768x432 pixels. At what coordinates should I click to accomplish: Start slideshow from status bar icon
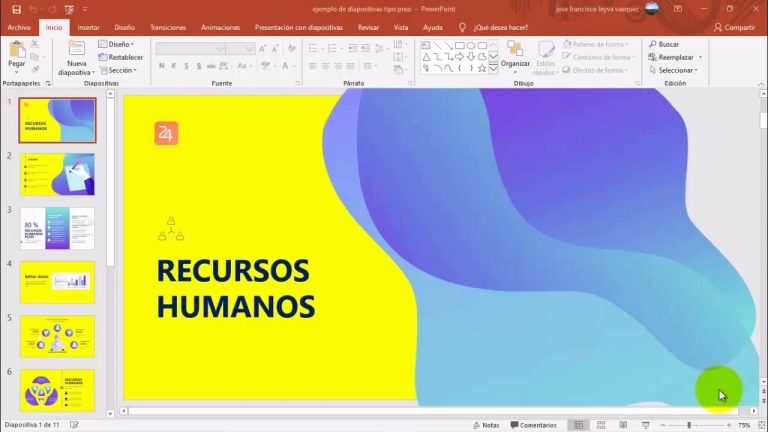pyautogui.click(x=646, y=425)
